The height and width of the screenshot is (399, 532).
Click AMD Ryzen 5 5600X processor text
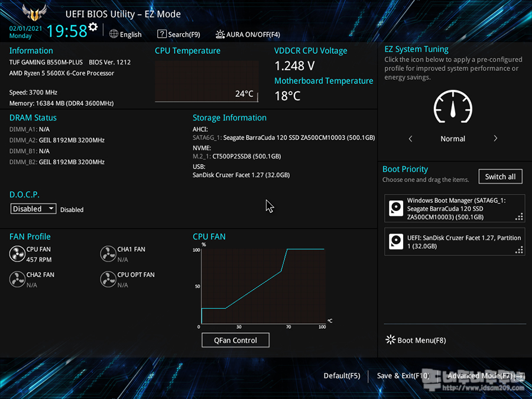pyautogui.click(x=61, y=73)
